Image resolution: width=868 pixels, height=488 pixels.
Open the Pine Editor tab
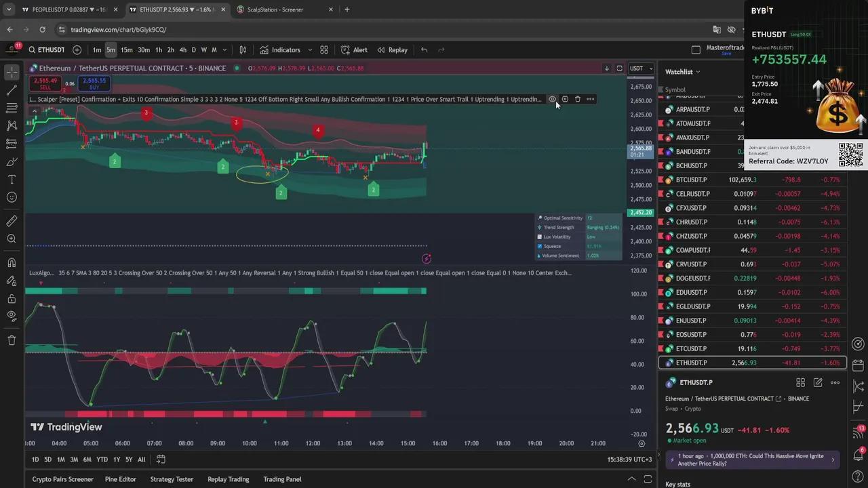tap(121, 479)
